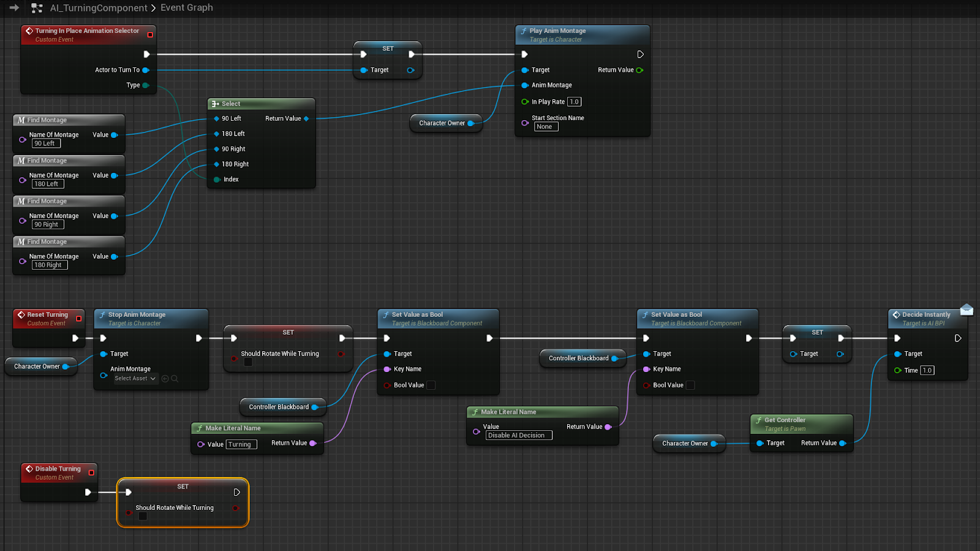This screenshot has height=551, width=980.
Task: Click Reset Turning custom event header
Action: pyautogui.click(x=48, y=319)
